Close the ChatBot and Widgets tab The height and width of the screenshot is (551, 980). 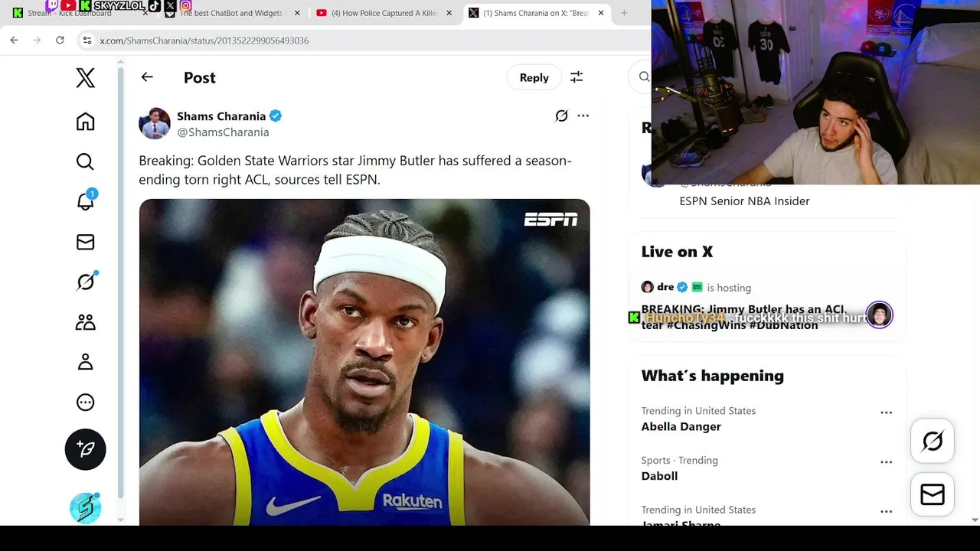point(297,13)
